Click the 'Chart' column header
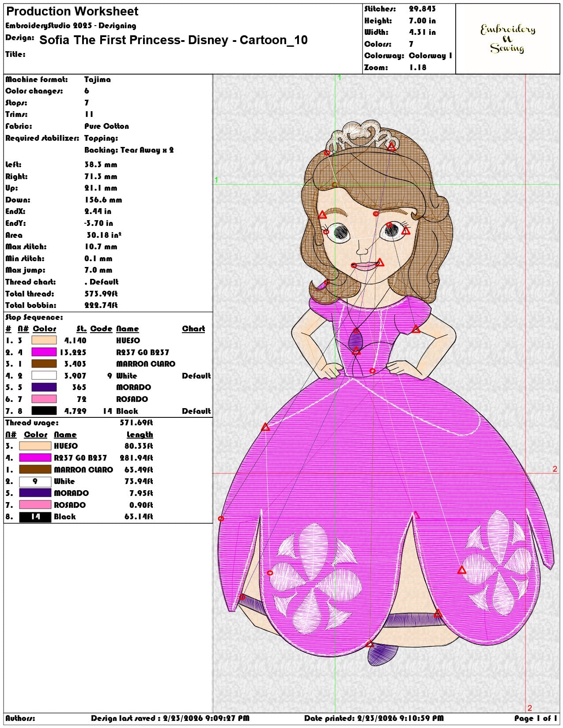This screenshot has width=563, height=728. click(x=193, y=329)
